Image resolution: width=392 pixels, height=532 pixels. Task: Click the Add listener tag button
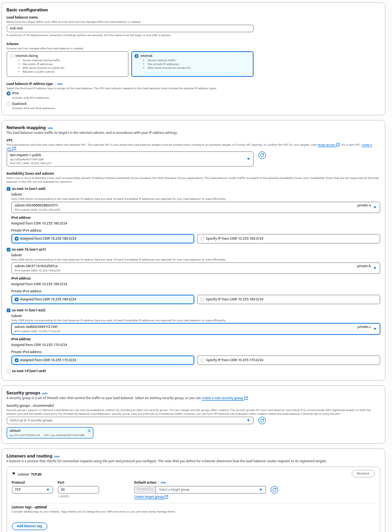pyautogui.click(x=29, y=526)
